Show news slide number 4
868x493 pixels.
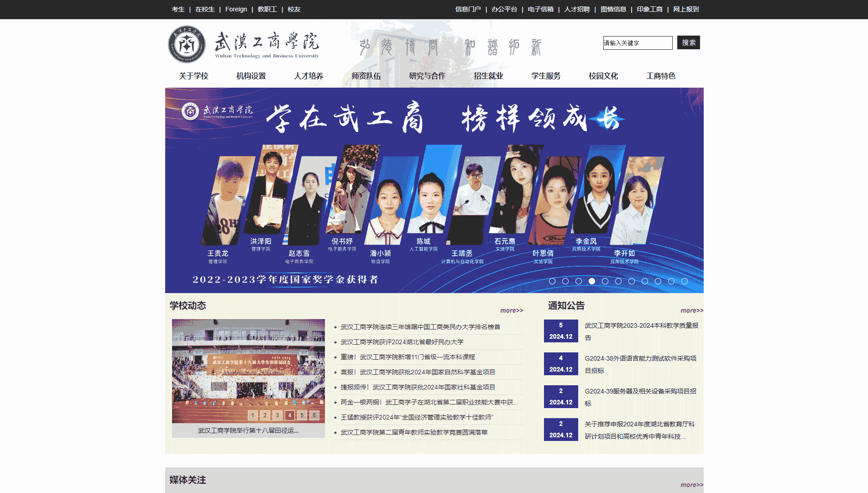tap(290, 415)
